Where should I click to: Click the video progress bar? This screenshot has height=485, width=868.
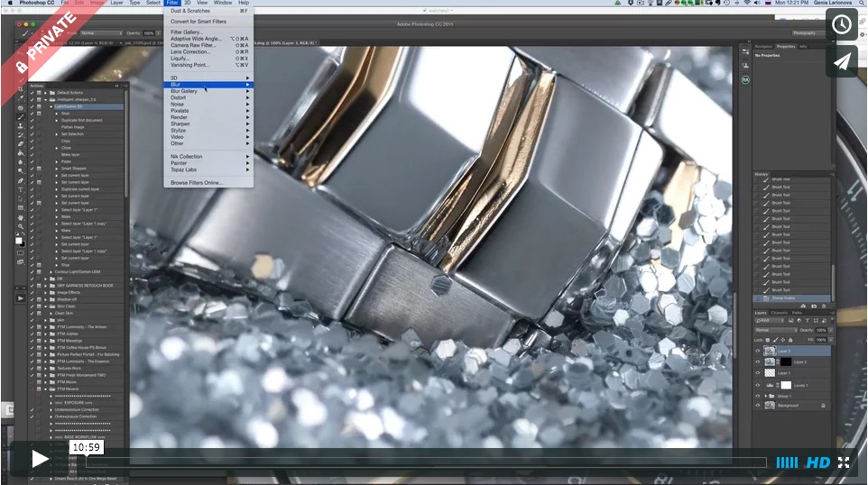click(426, 462)
